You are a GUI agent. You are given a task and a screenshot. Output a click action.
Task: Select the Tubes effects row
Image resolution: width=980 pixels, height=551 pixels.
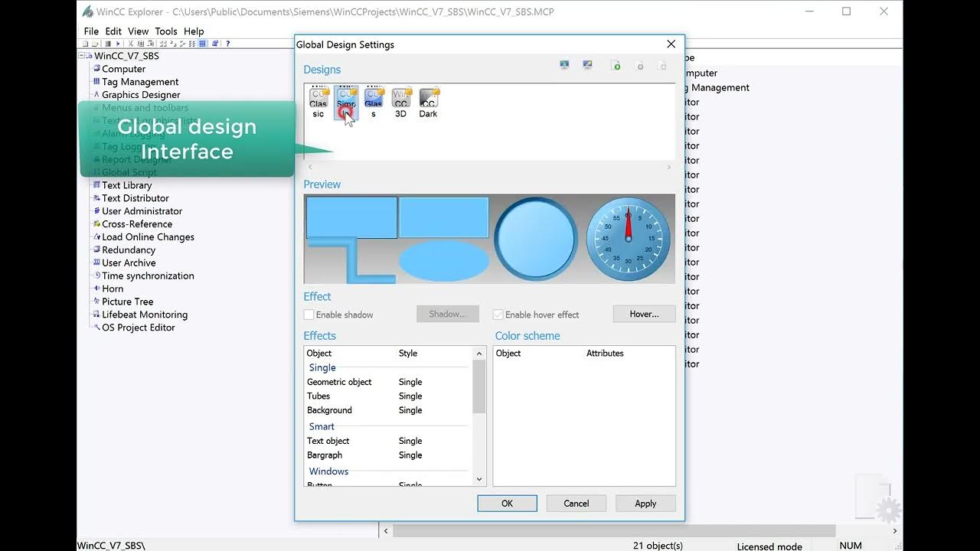tap(388, 396)
